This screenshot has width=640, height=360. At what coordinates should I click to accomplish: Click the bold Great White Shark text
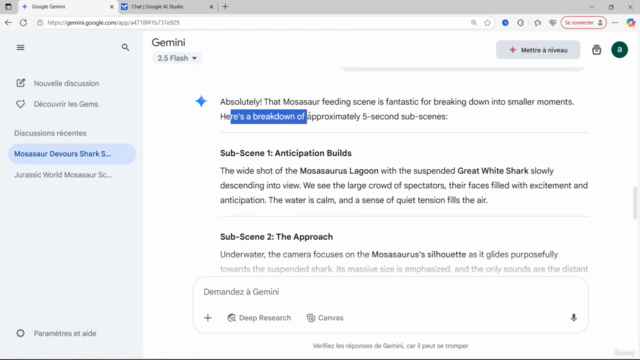click(x=493, y=171)
